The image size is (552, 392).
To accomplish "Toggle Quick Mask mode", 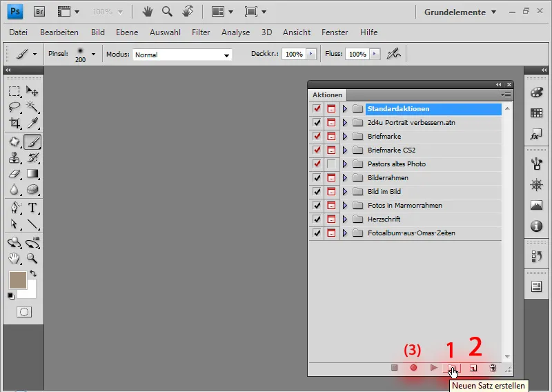I will click(24, 312).
